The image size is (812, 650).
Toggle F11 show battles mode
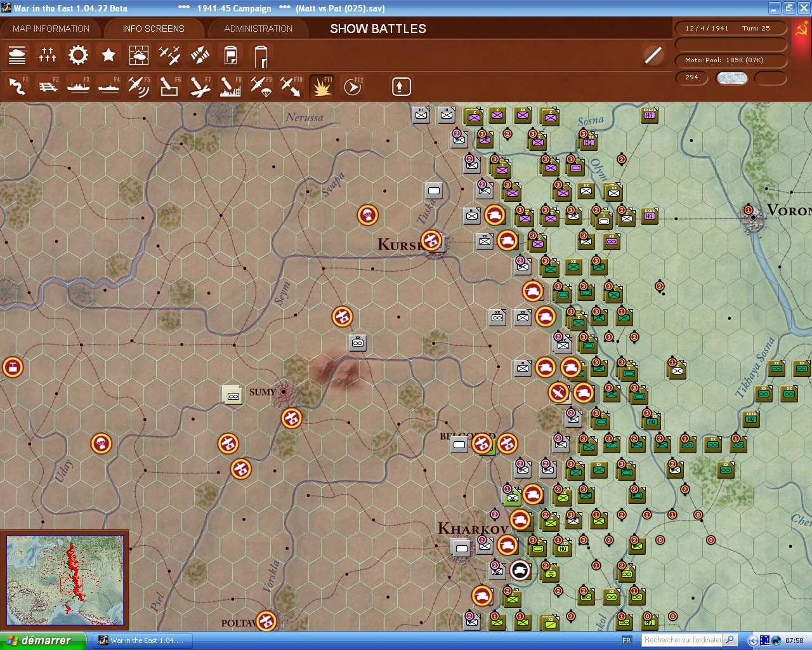tap(322, 86)
